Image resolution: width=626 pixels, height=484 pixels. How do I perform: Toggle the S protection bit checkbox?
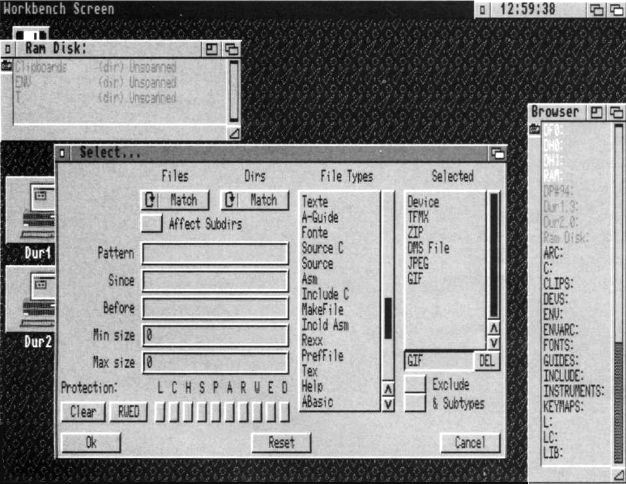pyautogui.click(x=201, y=412)
